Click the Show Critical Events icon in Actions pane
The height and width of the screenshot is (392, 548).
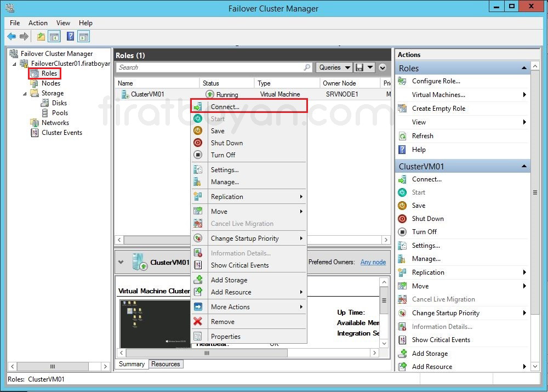pyautogui.click(x=402, y=340)
